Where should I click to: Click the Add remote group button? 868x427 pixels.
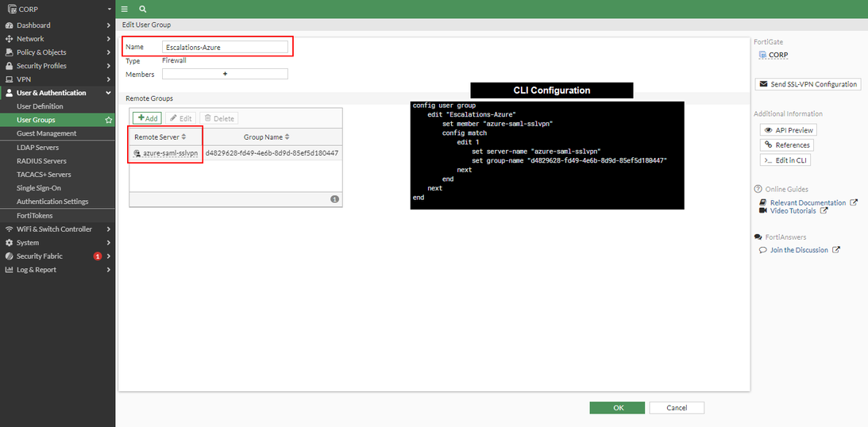pyautogui.click(x=147, y=118)
